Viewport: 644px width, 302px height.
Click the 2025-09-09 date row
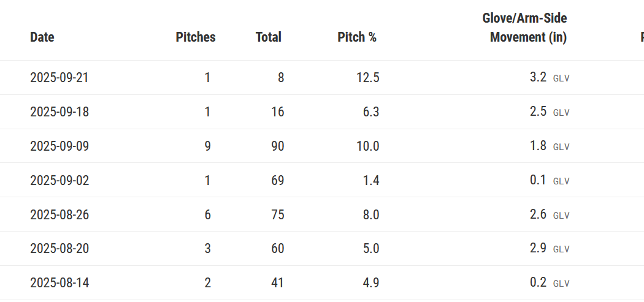pos(64,146)
